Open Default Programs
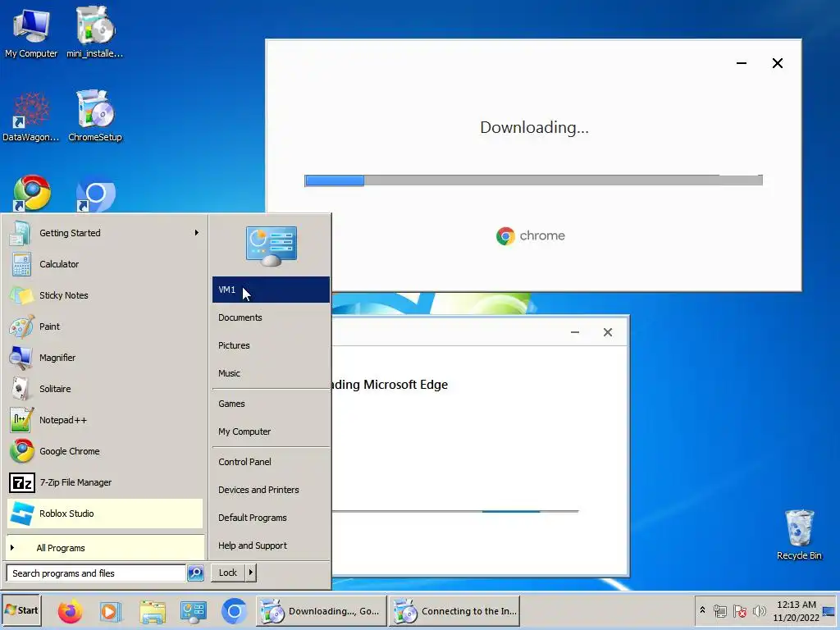This screenshot has height=630, width=840. (271, 518)
